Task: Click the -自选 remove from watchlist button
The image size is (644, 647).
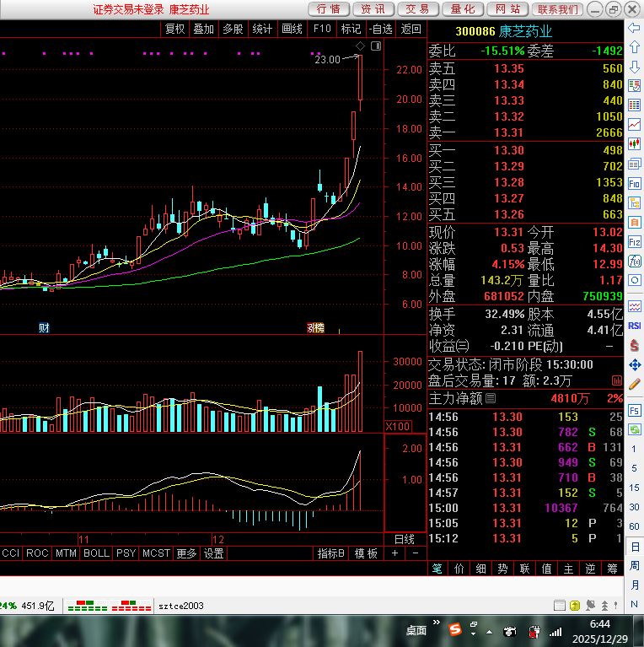Action: coord(380,29)
